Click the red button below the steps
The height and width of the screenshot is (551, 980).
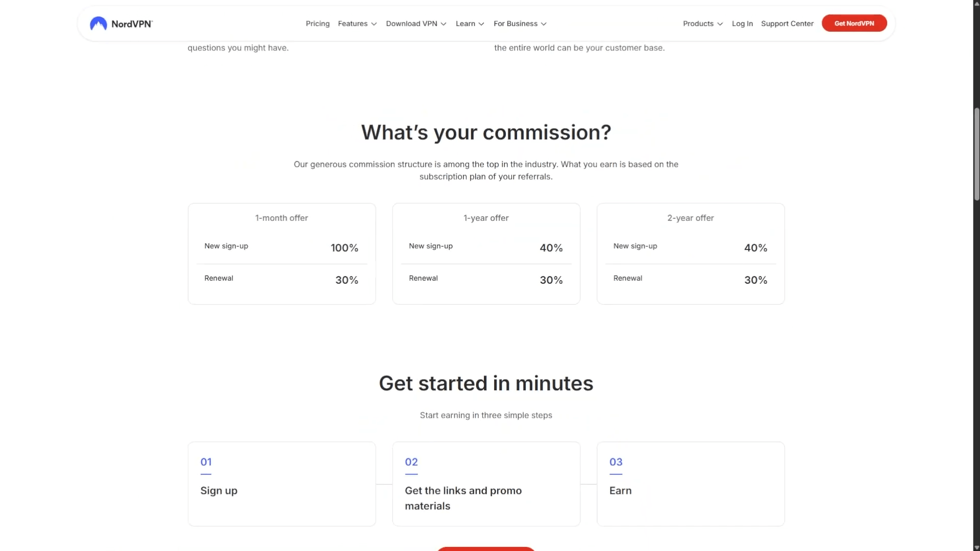tap(486, 549)
